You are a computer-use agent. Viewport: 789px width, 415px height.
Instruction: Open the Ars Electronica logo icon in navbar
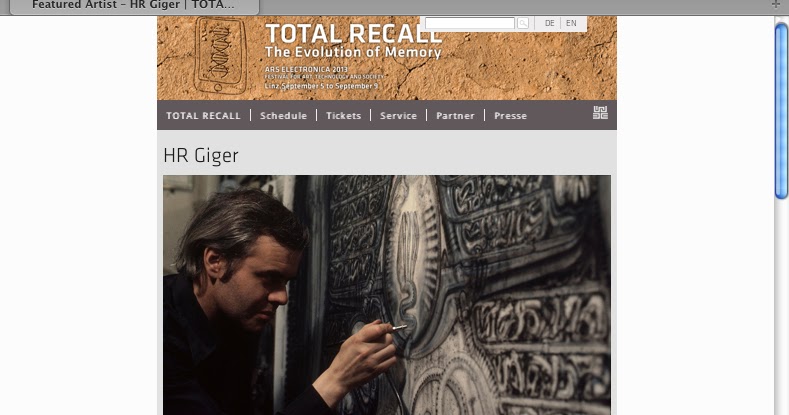600,113
